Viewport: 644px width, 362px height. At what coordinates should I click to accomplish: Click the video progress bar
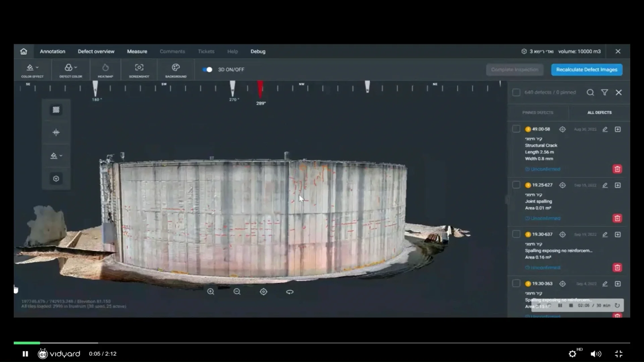[322, 343]
